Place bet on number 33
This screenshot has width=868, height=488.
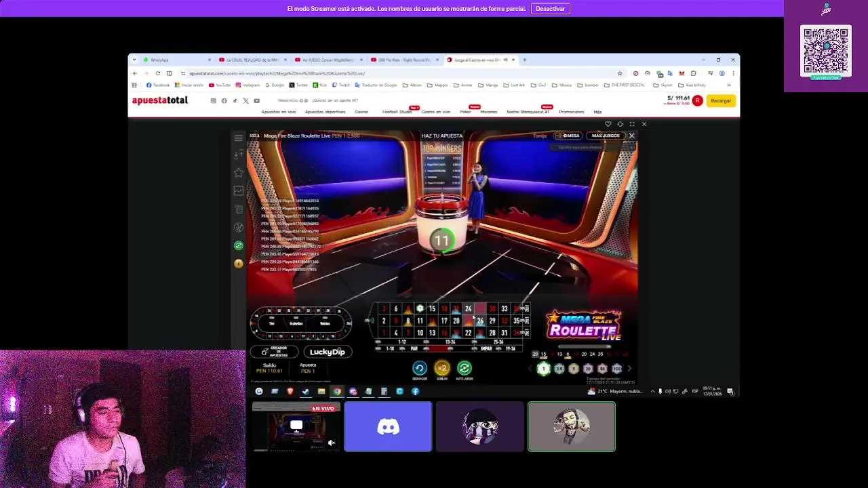(x=504, y=309)
